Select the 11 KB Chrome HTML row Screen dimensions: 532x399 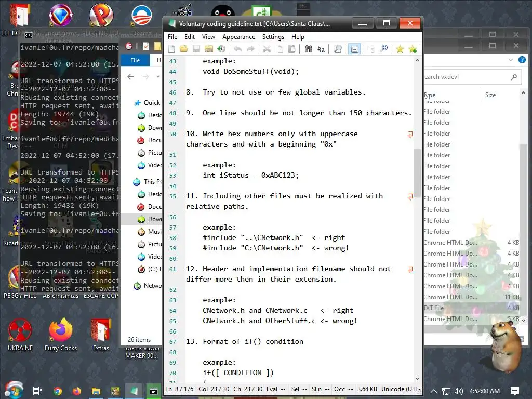point(472,297)
